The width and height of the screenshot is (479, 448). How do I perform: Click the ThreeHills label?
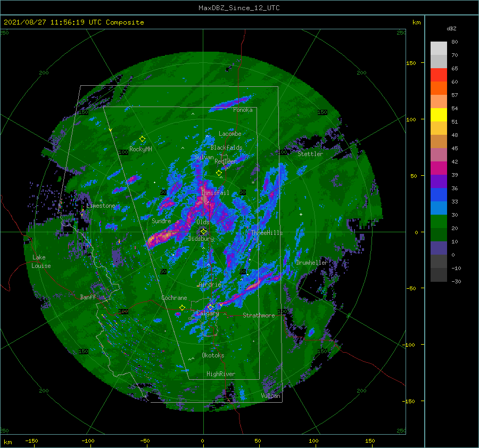[267, 233]
